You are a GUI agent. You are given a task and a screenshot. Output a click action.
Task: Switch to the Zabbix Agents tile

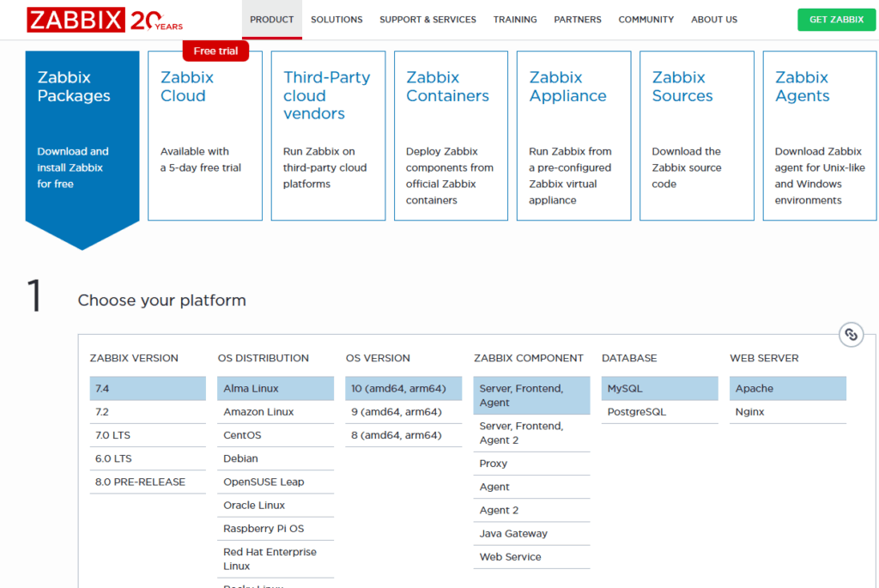pos(820,136)
